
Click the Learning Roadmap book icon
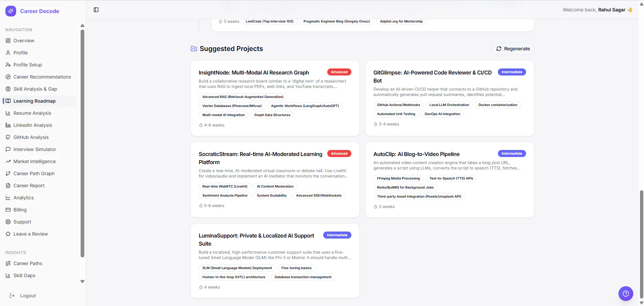(8, 101)
